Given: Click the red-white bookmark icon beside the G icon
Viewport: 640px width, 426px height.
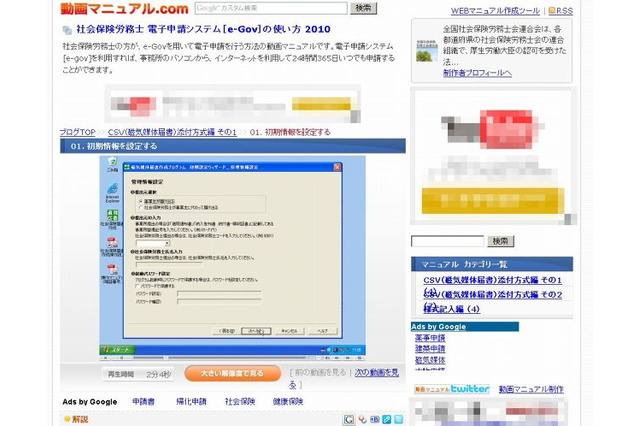Looking at the screenshot, I should coord(362,419).
